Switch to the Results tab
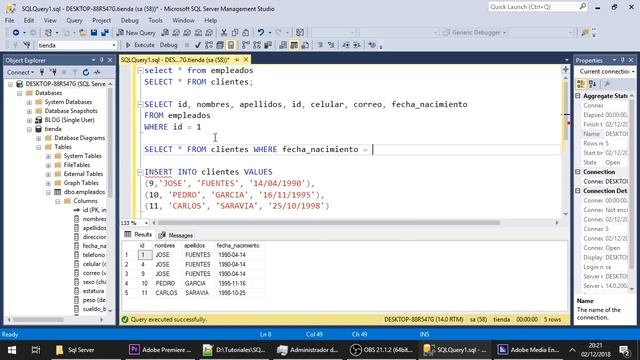The image size is (640, 360). 138,235
